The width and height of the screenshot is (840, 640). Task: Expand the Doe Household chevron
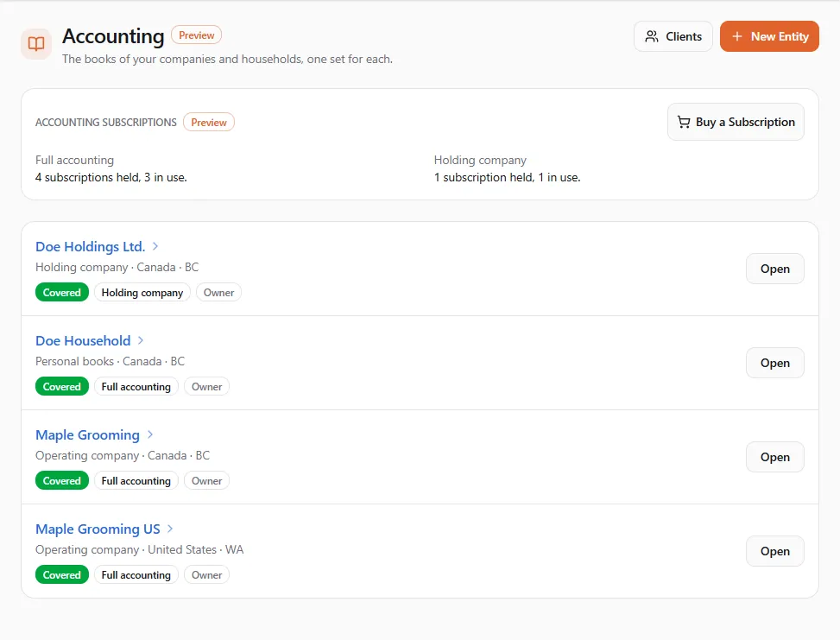coord(141,340)
